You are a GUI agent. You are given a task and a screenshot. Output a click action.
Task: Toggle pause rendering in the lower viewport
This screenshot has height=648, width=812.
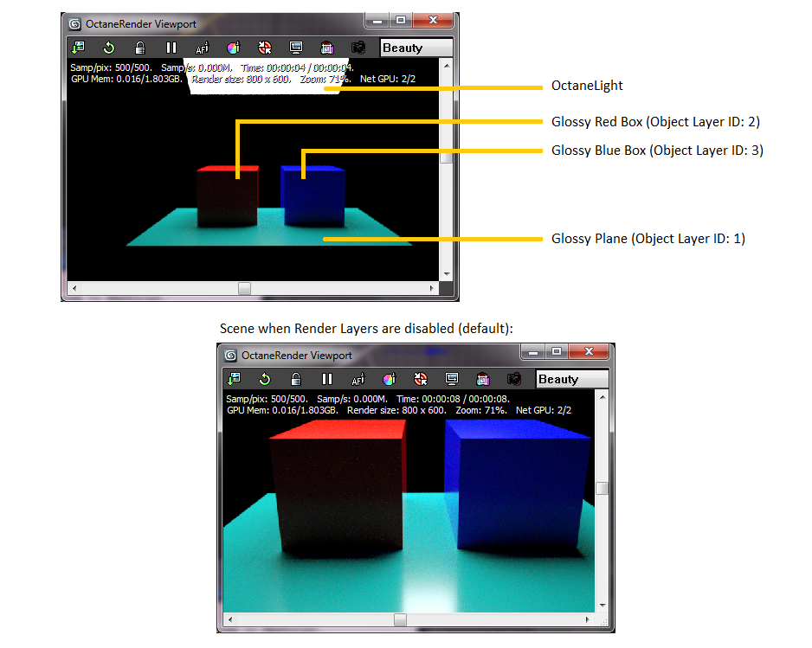pos(326,379)
